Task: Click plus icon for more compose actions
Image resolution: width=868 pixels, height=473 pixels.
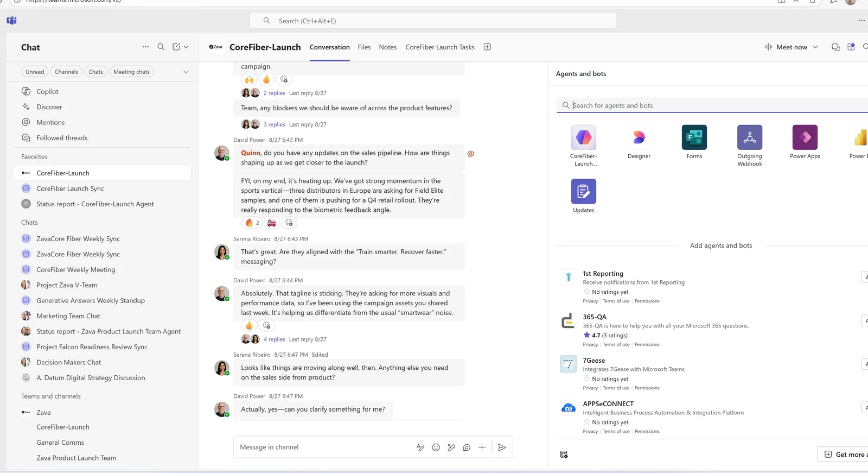Action: (x=482, y=447)
